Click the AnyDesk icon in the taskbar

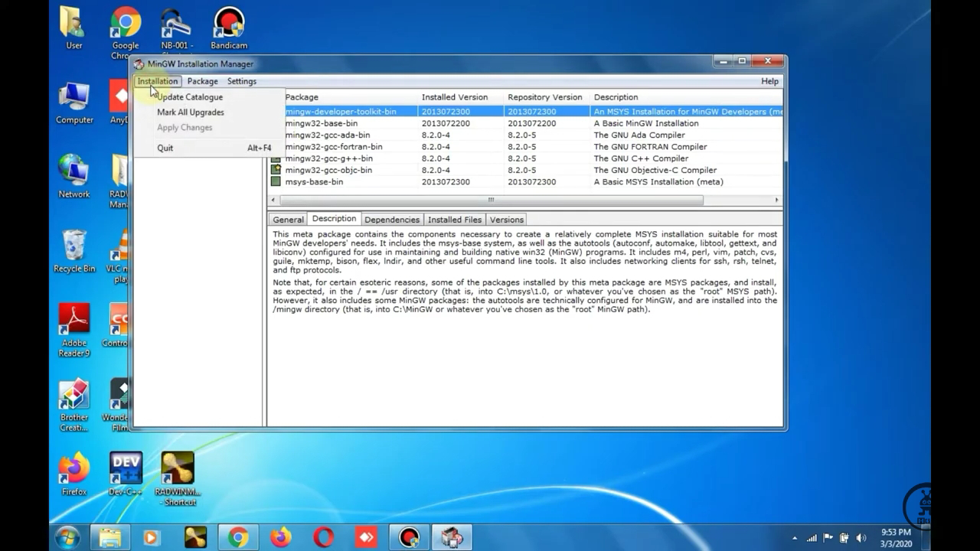(366, 537)
